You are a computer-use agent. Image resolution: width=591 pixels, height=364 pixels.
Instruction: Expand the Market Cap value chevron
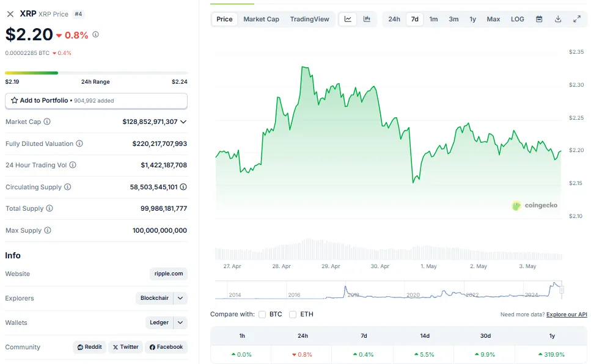click(x=183, y=122)
